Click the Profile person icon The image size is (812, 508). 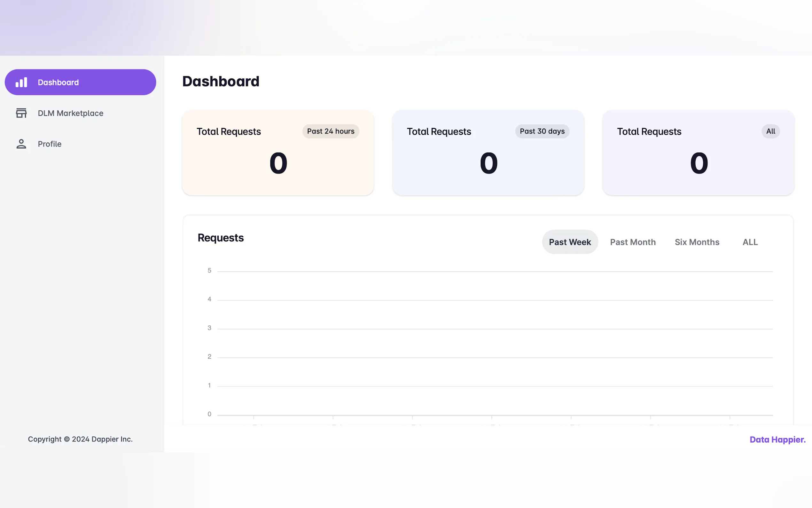coord(21,144)
